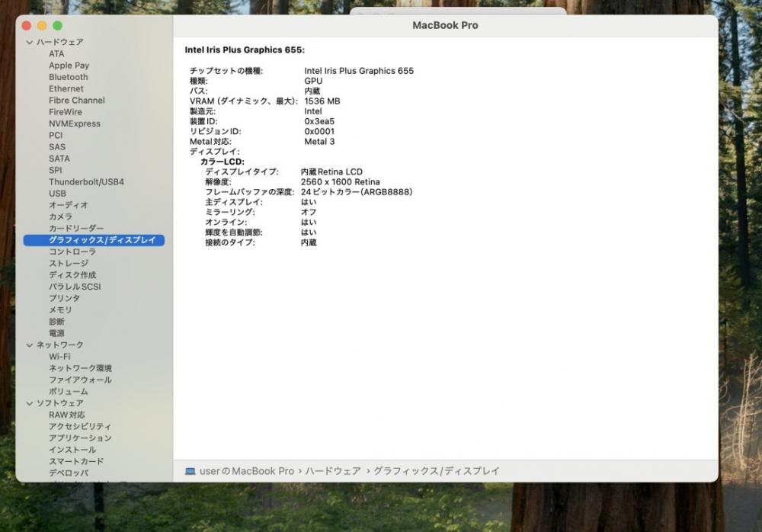Select パラレルSCSI in the sidebar
Viewport: 762px width, 532px height.
[x=75, y=287]
